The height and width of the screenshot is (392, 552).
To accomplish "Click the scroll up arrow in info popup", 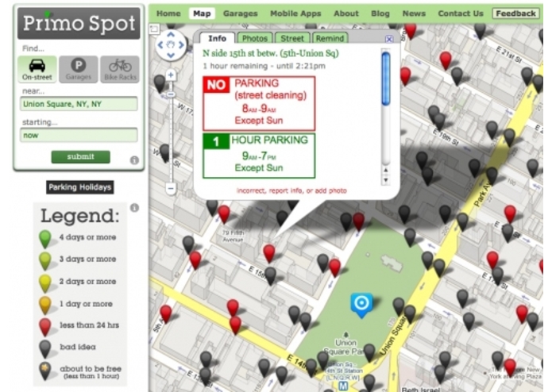I will (386, 170).
